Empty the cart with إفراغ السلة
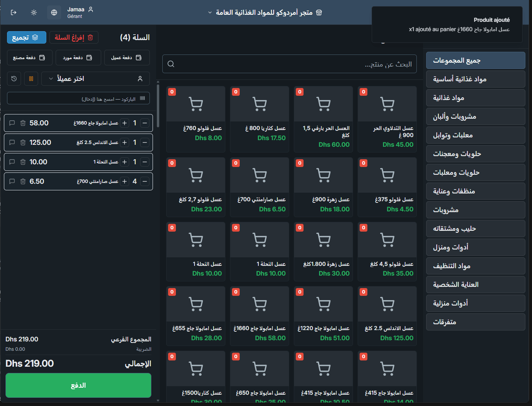The image size is (532, 406). [x=74, y=37]
